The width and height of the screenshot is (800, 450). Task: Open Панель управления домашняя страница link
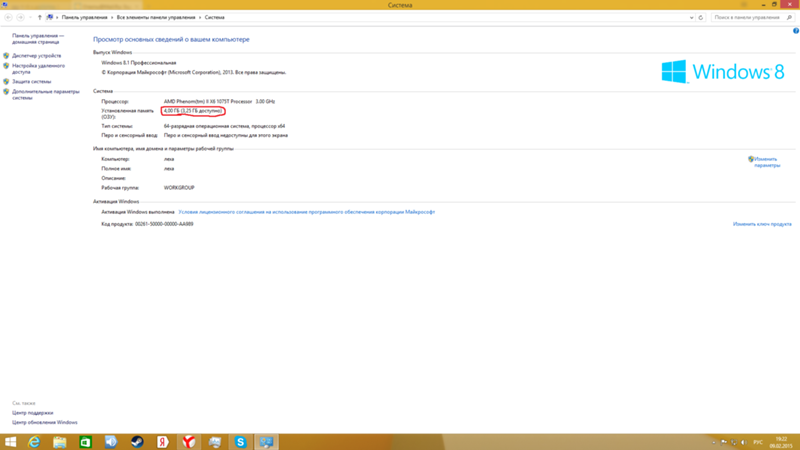click(38, 39)
